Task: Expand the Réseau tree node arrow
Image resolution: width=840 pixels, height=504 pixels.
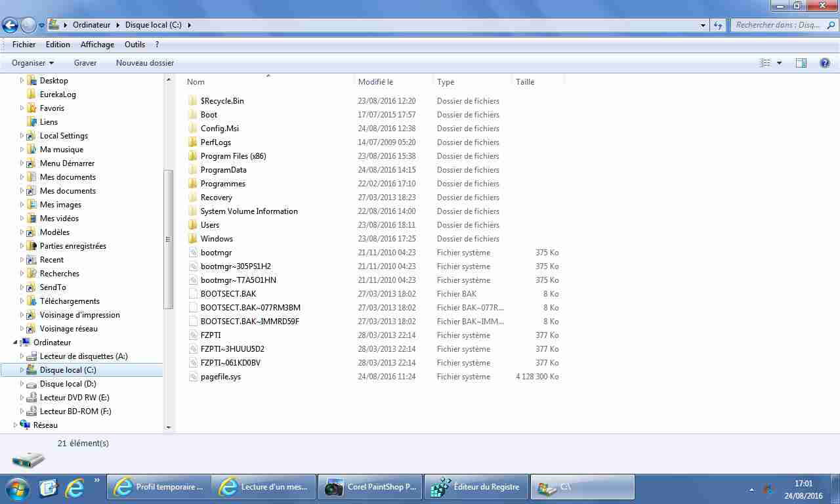Action: pos(15,425)
